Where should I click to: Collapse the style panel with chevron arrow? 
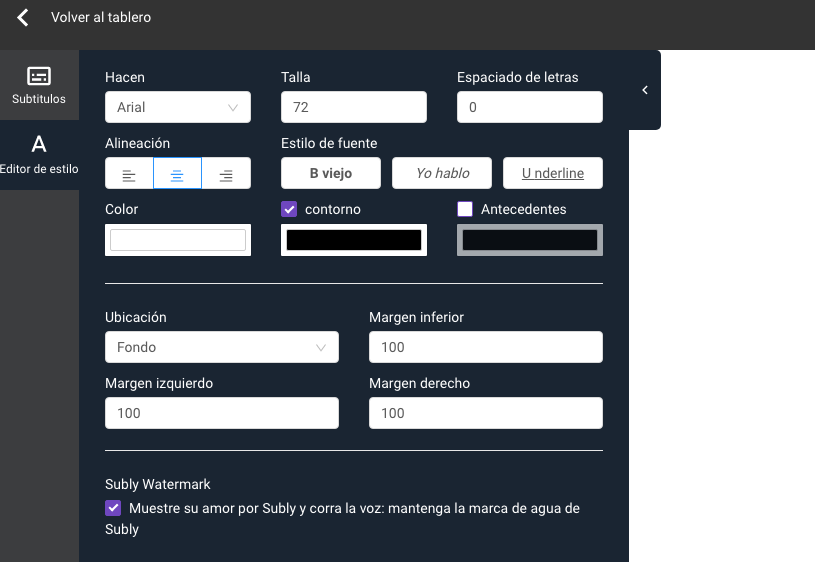click(645, 90)
